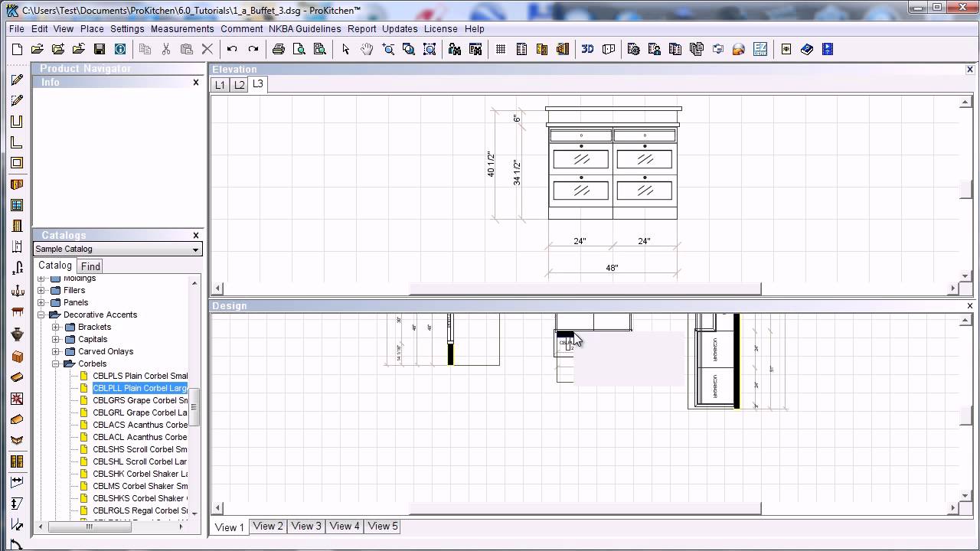Collapse the Decorative Accents folder

coord(41,315)
